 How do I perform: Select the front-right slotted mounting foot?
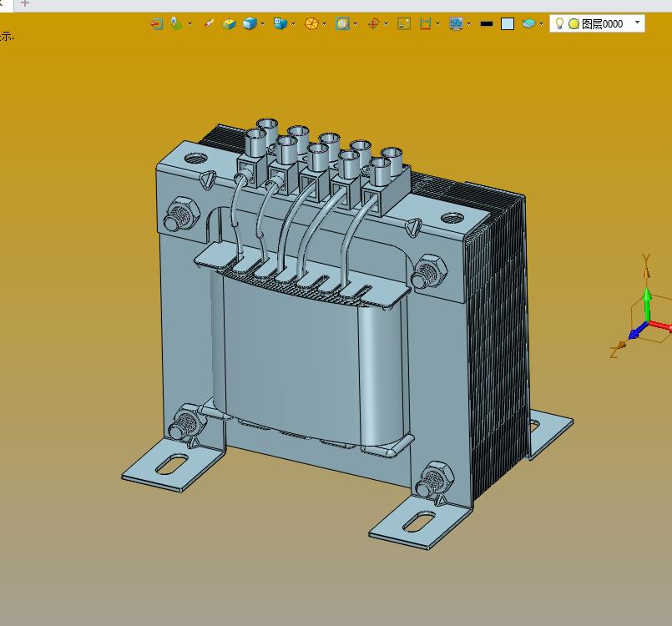[x=422, y=523]
